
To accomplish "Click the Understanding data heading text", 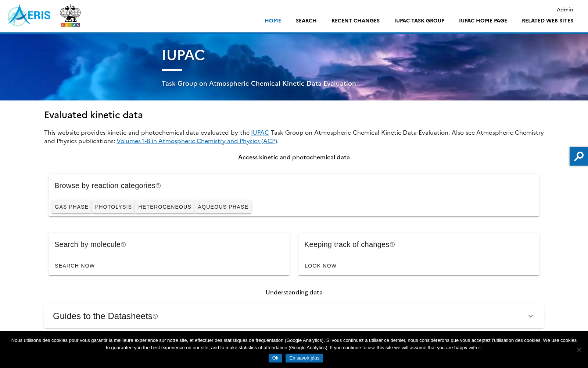I will point(294,292).
